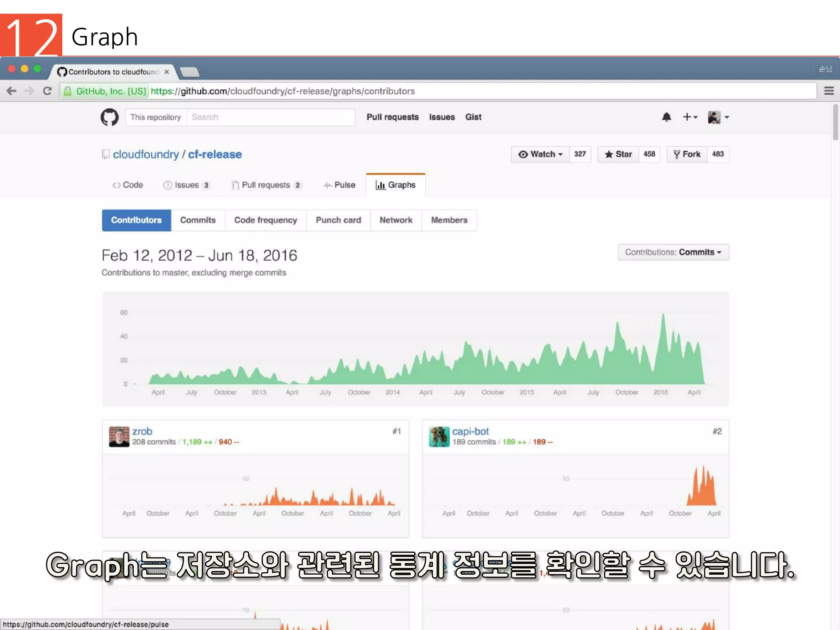Open the Pull requests repository tab
The height and width of the screenshot is (630, 840).
tap(267, 185)
